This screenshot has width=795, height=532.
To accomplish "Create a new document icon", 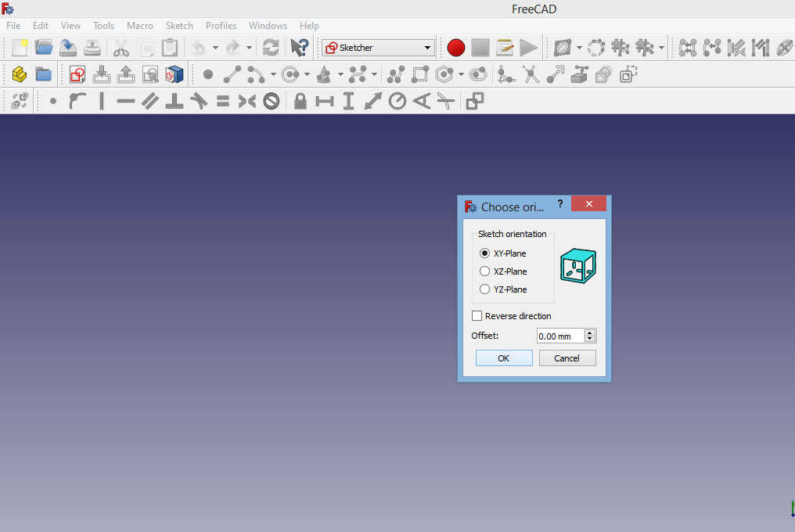I will [x=20, y=48].
